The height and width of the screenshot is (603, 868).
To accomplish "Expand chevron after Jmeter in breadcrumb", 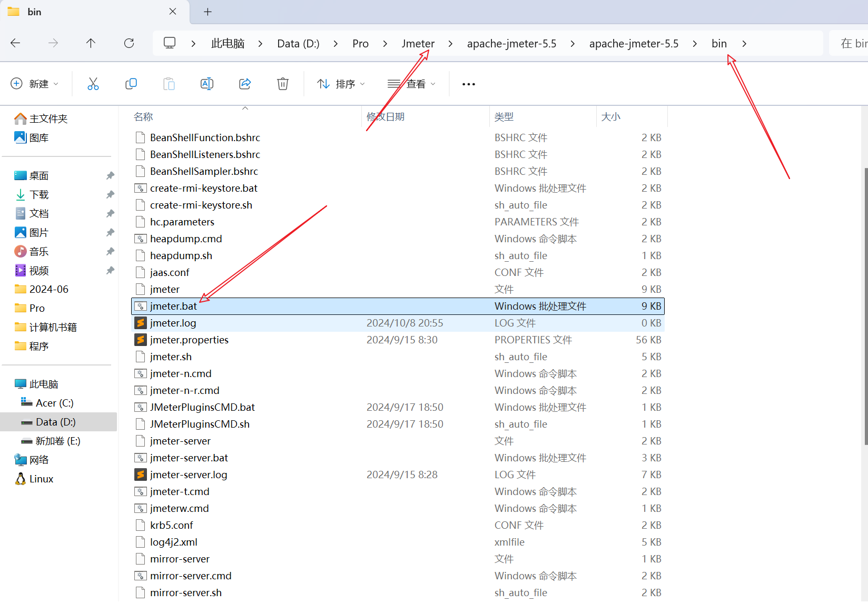I will point(450,44).
